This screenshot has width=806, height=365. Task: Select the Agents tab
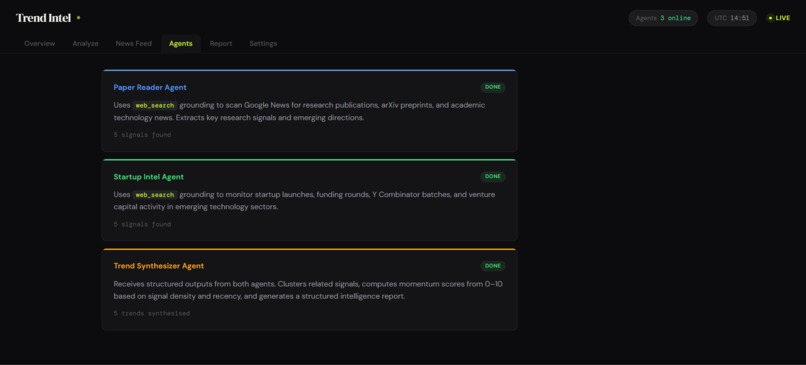tap(180, 44)
